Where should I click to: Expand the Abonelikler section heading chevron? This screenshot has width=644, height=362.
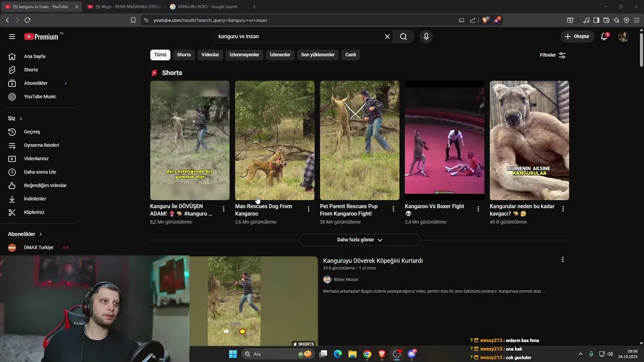41,234
